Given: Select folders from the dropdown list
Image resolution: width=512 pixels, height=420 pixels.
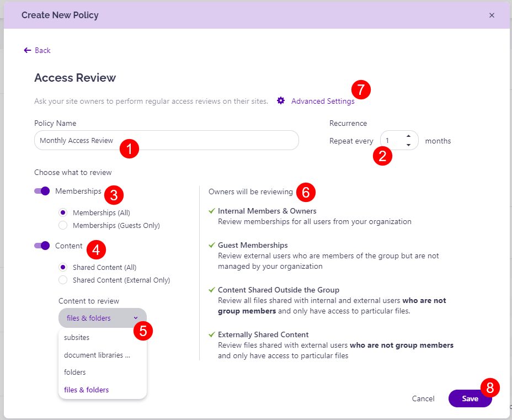Looking at the screenshot, I should pos(74,372).
